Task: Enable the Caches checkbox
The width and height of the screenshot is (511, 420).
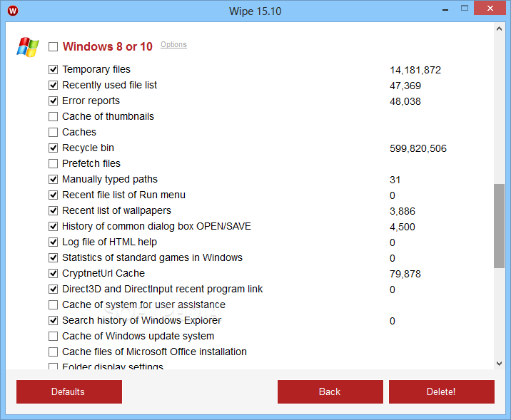Action: coord(53,132)
